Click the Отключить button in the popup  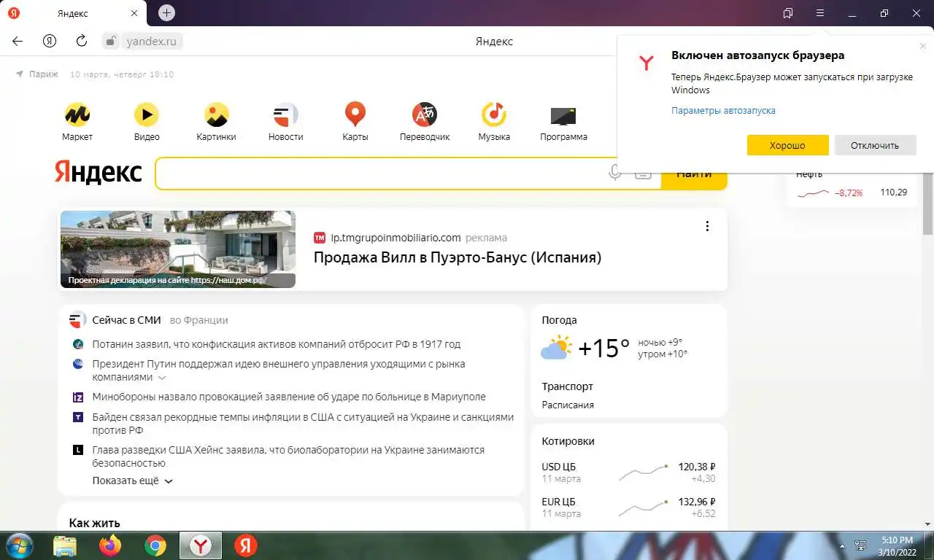tap(875, 145)
